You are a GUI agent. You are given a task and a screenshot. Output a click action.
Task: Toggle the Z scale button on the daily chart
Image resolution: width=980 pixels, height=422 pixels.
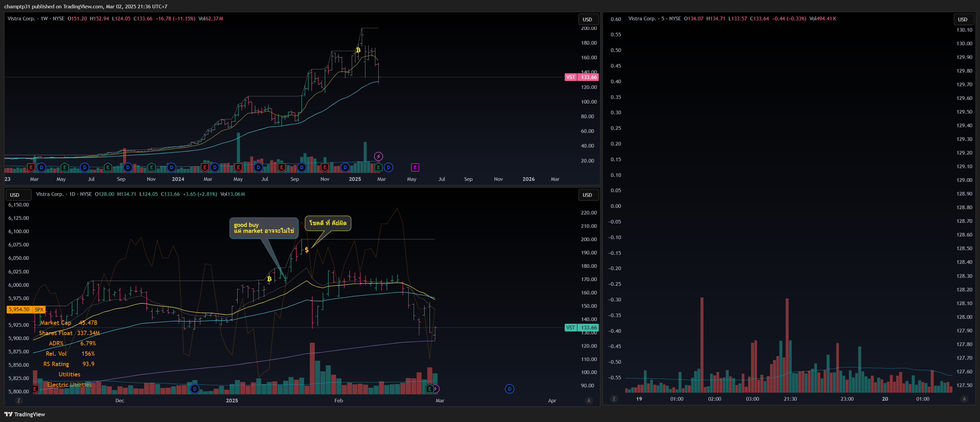click(19, 400)
